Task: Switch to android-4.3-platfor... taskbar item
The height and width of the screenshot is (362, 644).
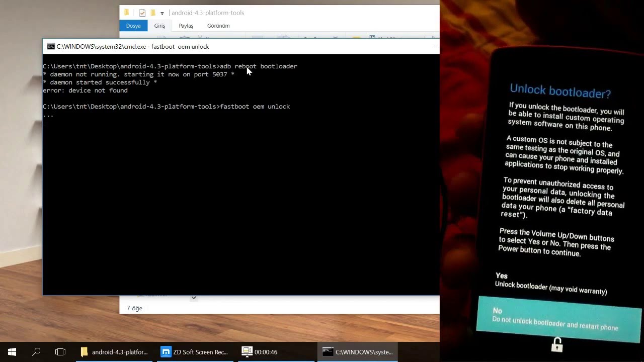Action: 115,352
